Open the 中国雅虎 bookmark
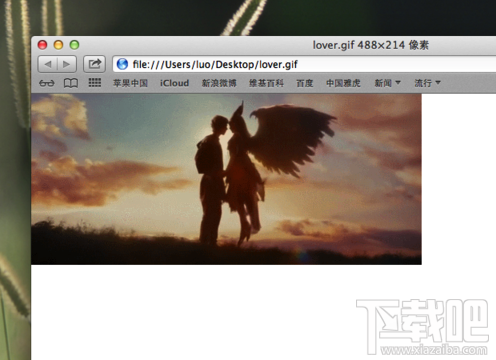Image resolution: width=496 pixels, height=360 pixels. [343, 83]
